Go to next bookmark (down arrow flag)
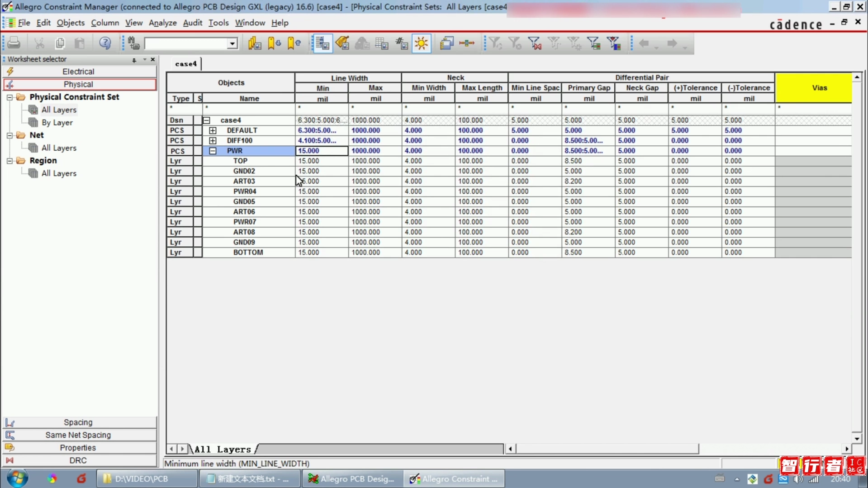Image resolution: width=868 pixels, height=488 pixels. [274, 43]
